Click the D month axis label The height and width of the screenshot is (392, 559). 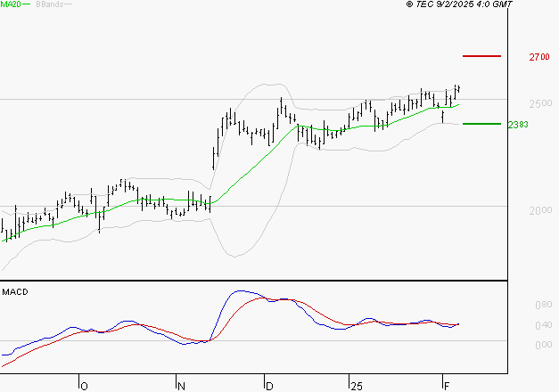[x=269, y=387]
